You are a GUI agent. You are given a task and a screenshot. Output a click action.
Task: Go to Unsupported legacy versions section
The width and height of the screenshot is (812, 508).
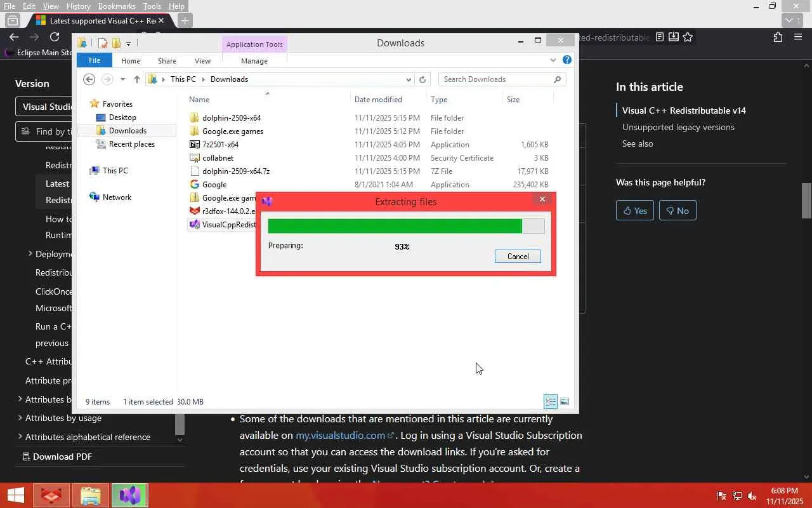tap(678, 127)
